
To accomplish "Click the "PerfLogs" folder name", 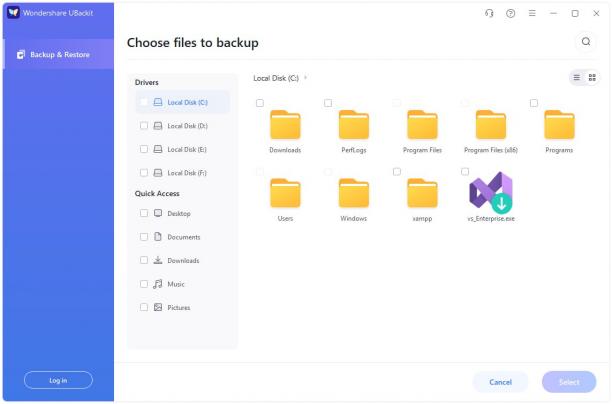I will 354,150.
